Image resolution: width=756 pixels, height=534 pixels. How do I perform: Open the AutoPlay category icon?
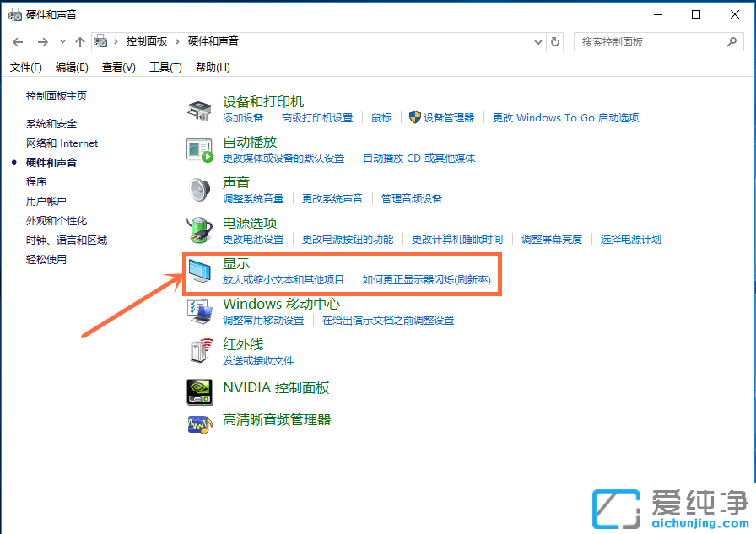click(x=199, y=150)
